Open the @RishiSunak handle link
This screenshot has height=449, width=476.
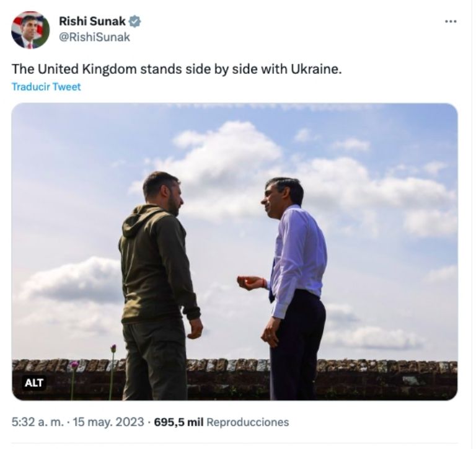pos(94,37)
